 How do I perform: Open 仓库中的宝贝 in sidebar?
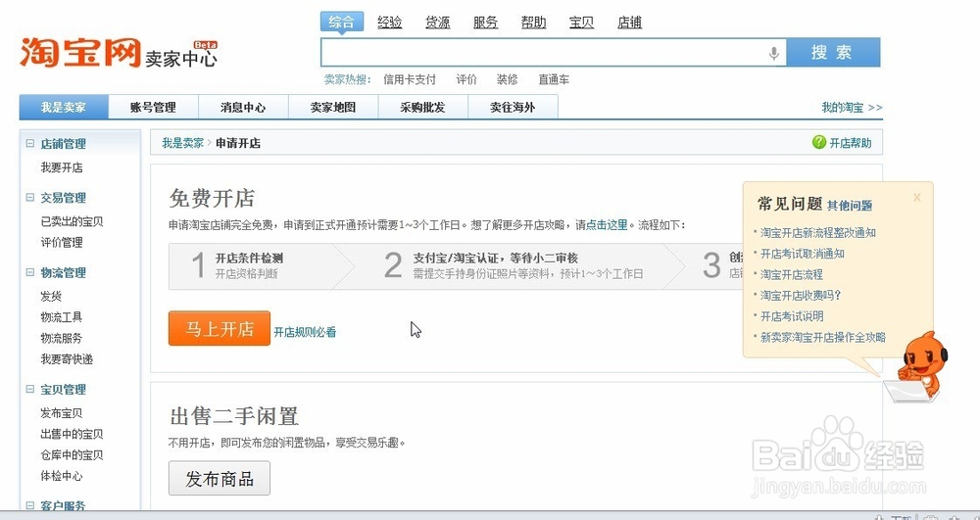point(72,455)
